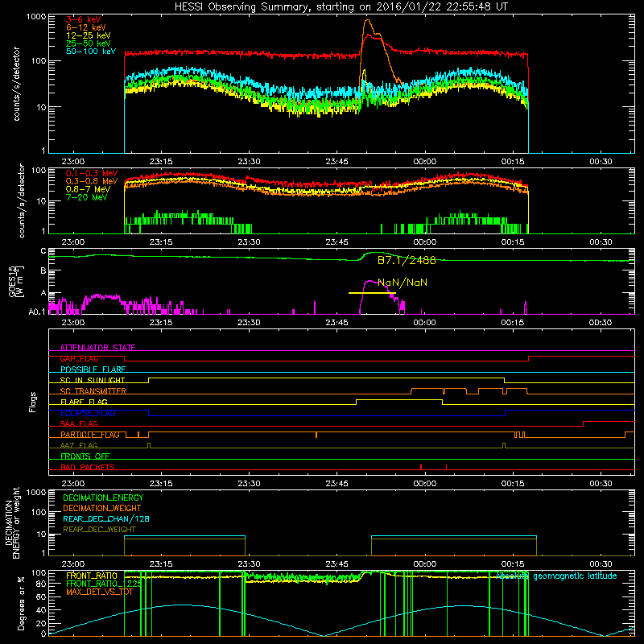Click the 23:00 tick below the top panel
The height and width of the screenshot is (644, 644).
click(73, 162)
